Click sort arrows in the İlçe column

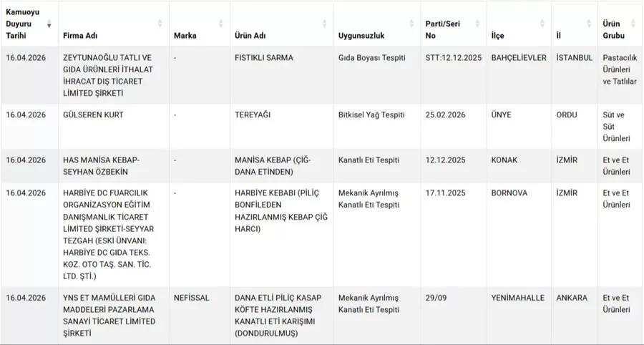(542, 24)
